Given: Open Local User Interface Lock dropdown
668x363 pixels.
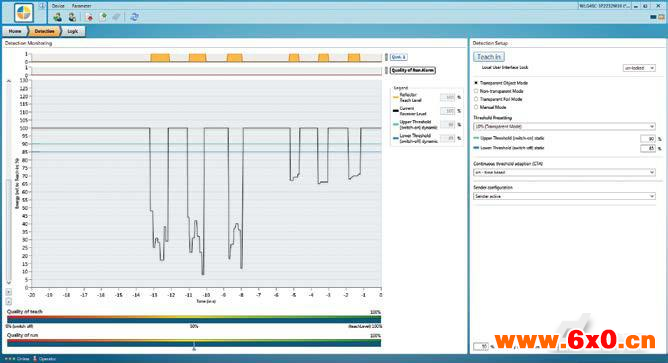Looking at the screenshot, I should 639,68.
